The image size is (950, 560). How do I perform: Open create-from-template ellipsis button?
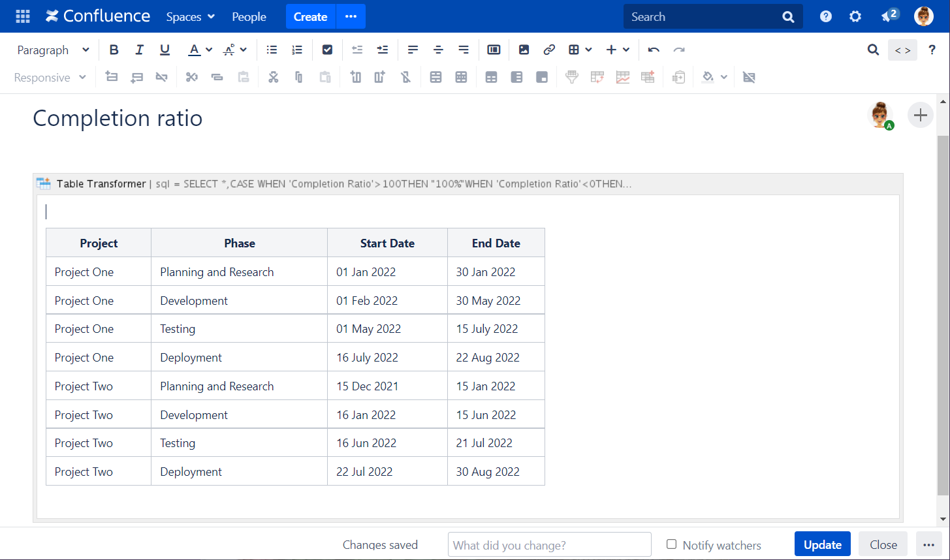pos(351,16)
